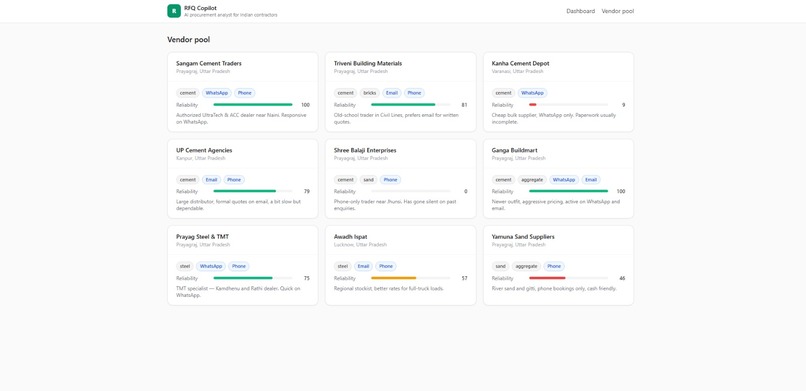Click the green RFQ Copilot logo icon
This screenshot has width=806, height=391.
point(174,11)
